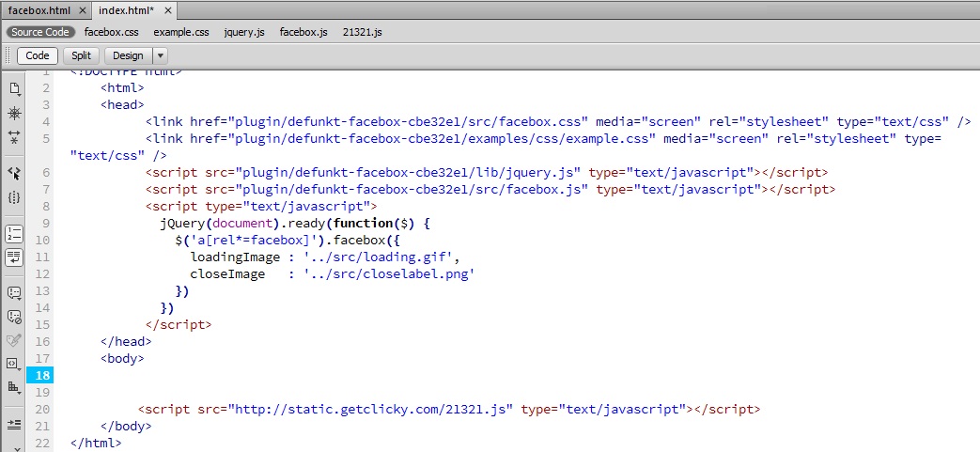Image resolution: width=980 pixels, height=452 pixels.
Task: Click the Wrap Tag pencil icon
Action: pos(14,341)
